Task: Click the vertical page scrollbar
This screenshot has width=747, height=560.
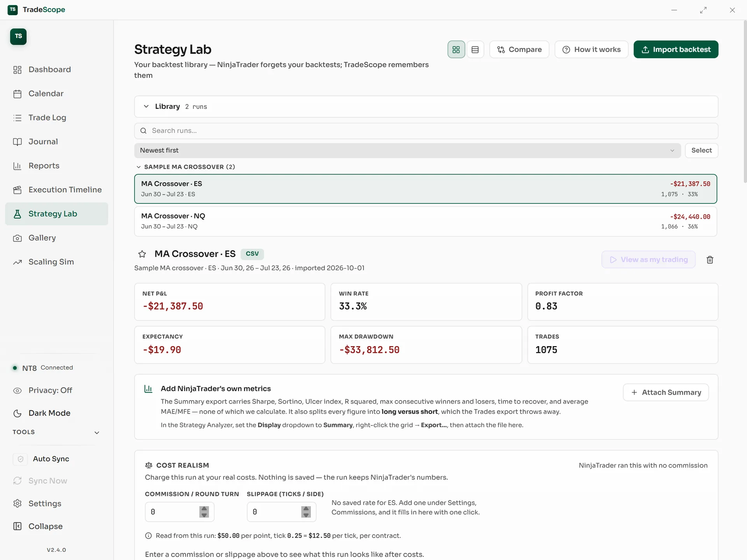Action: click(745, 102)
